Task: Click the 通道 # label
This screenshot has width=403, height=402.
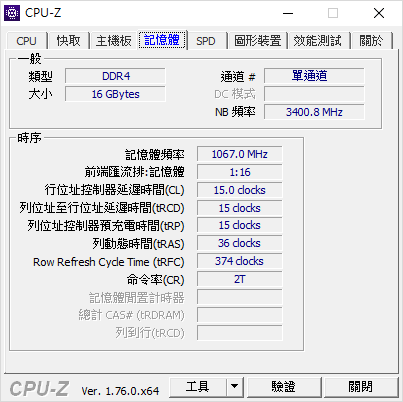Action: pyautogui.click(x=238, y=77)
